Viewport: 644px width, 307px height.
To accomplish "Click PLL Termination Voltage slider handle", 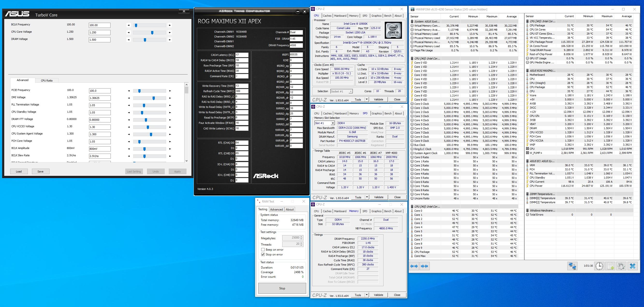I will [x=144, y=105].
